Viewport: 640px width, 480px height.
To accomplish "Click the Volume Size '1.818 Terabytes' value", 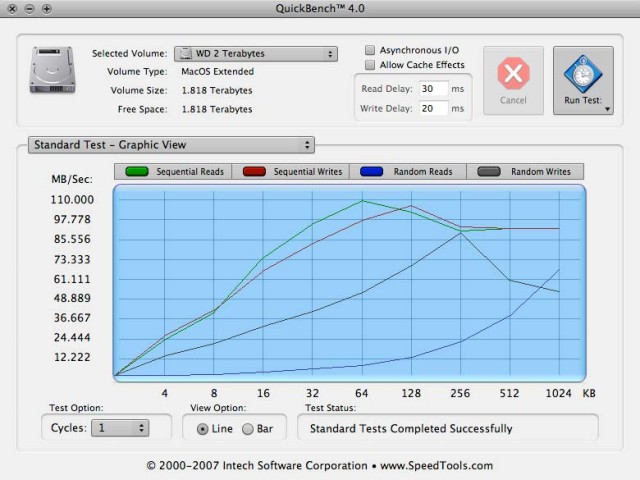I will 217,91.
